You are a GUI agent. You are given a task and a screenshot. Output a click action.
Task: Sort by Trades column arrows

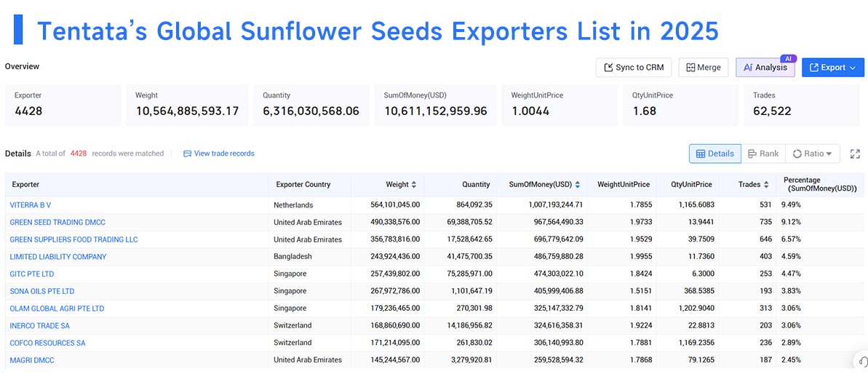point(766,184)
